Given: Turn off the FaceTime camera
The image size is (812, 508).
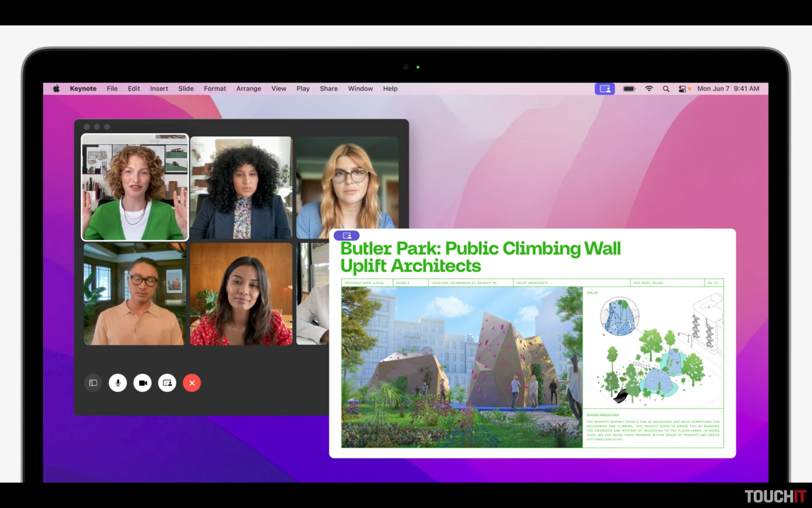Looking at the screenshot, I should 143,383.
